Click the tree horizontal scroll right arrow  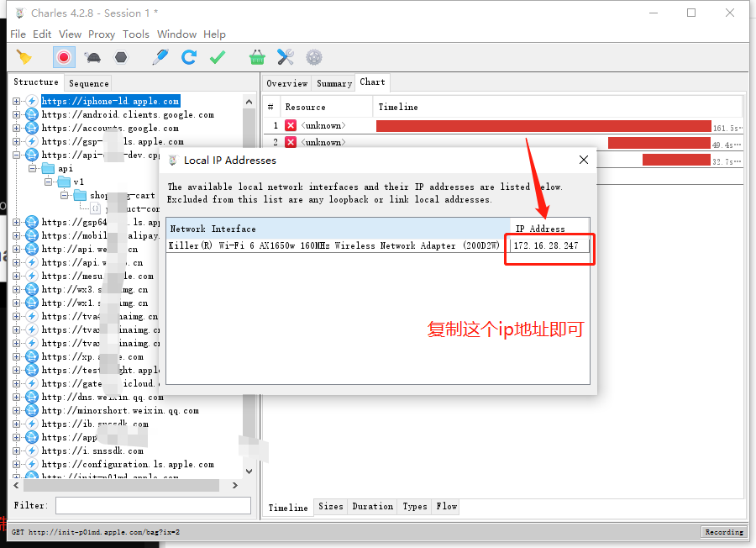[235, 485]
